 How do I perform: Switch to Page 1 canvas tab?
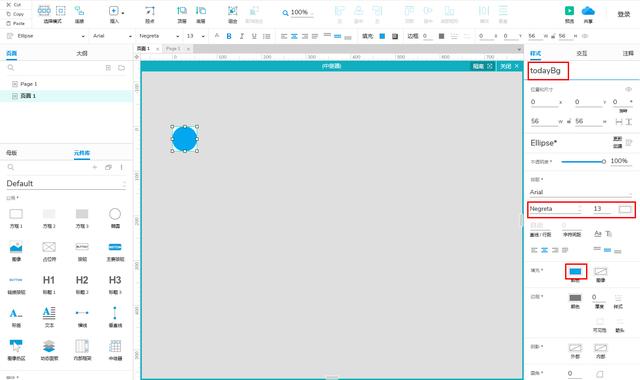coord(173,49)
